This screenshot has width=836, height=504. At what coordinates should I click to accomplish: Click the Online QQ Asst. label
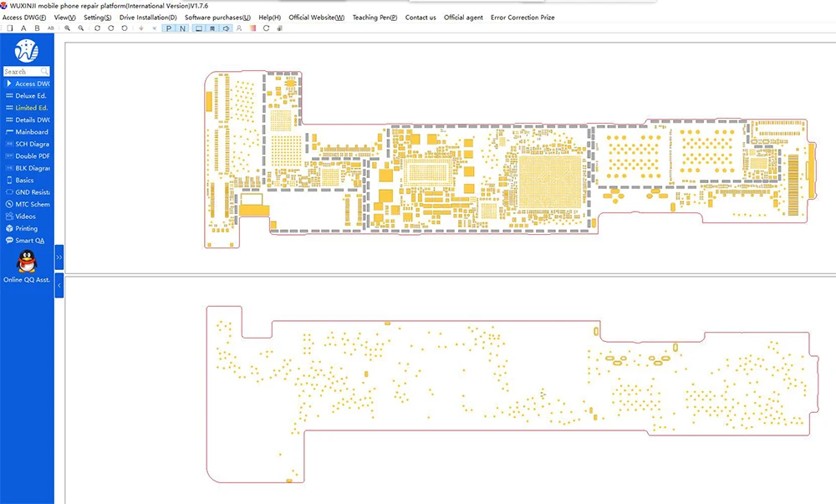(x=27, y=280)
